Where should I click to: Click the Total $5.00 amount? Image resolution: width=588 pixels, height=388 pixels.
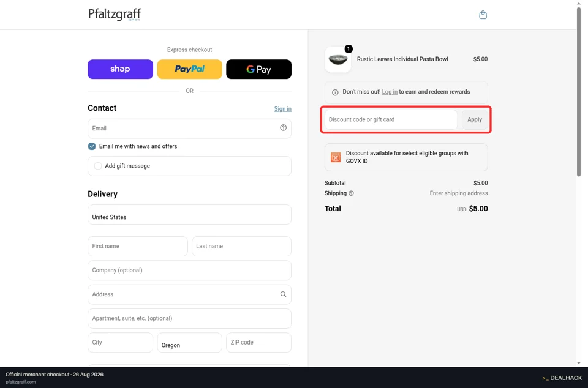[x=478, y=209]
